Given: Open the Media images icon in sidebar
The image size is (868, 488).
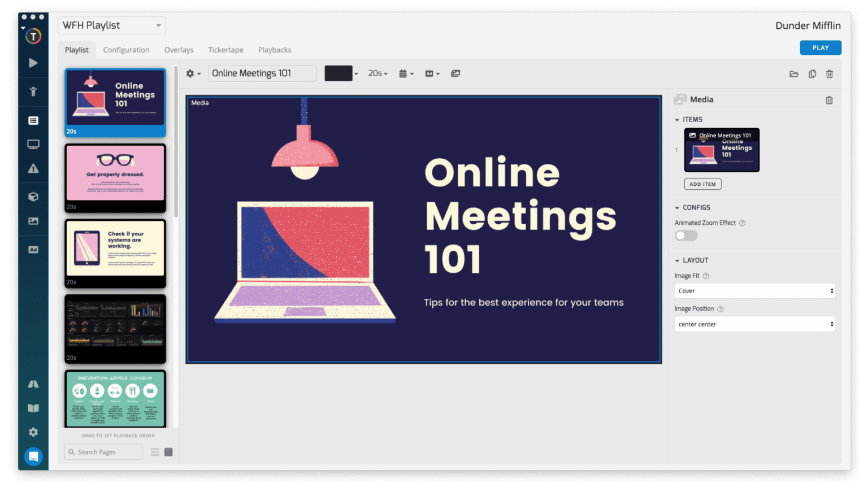Looking at the screenshot, I should [x=33, y=221].
